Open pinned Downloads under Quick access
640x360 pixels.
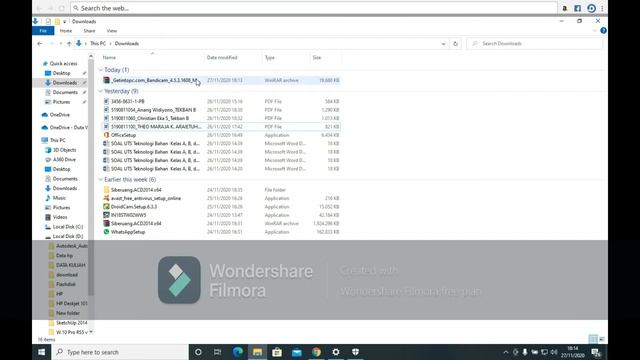tap(64, 83)
